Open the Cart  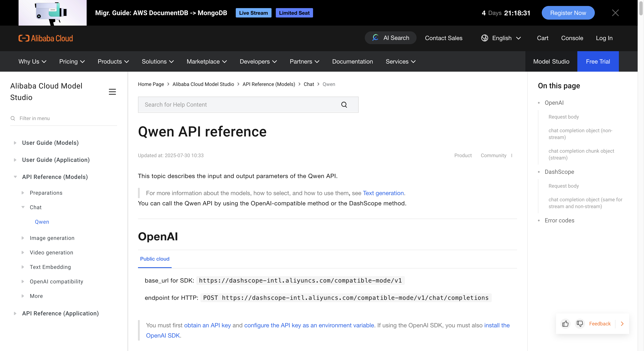(x=542, y=38)
